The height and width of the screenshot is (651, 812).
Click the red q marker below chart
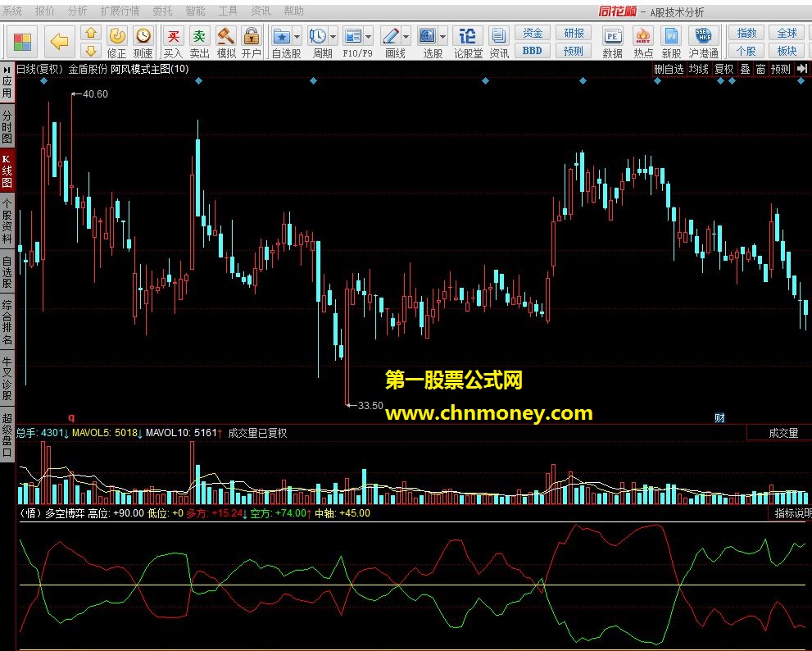click(x=71, y=418)
